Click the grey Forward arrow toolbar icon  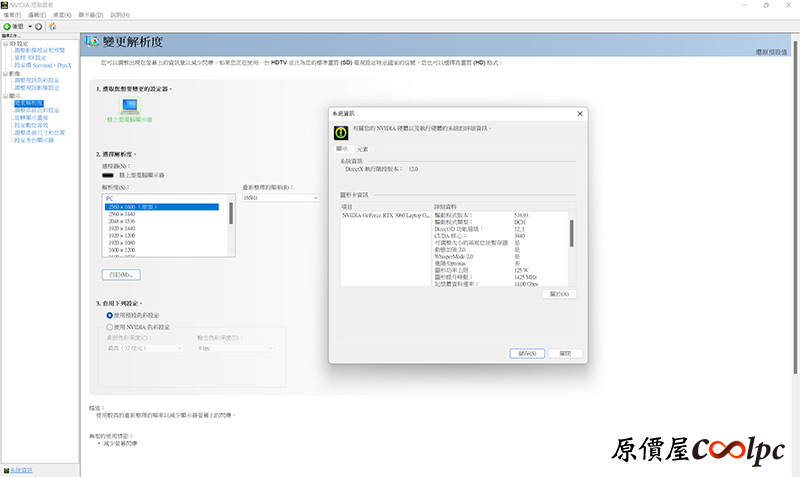click(x=38, y=27)
